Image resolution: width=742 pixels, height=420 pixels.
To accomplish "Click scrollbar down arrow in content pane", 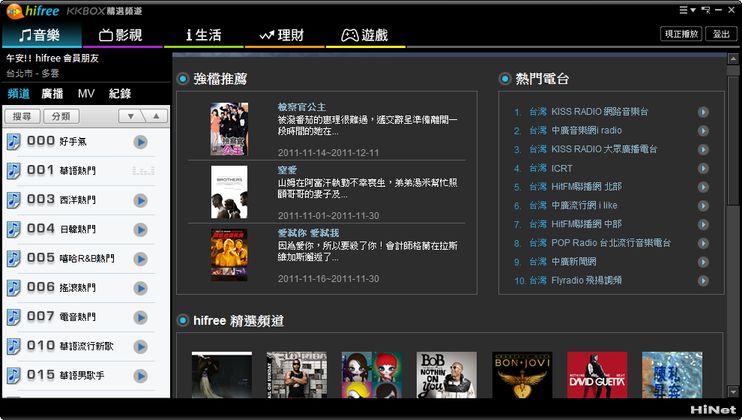I will click(x=733, y=392).
